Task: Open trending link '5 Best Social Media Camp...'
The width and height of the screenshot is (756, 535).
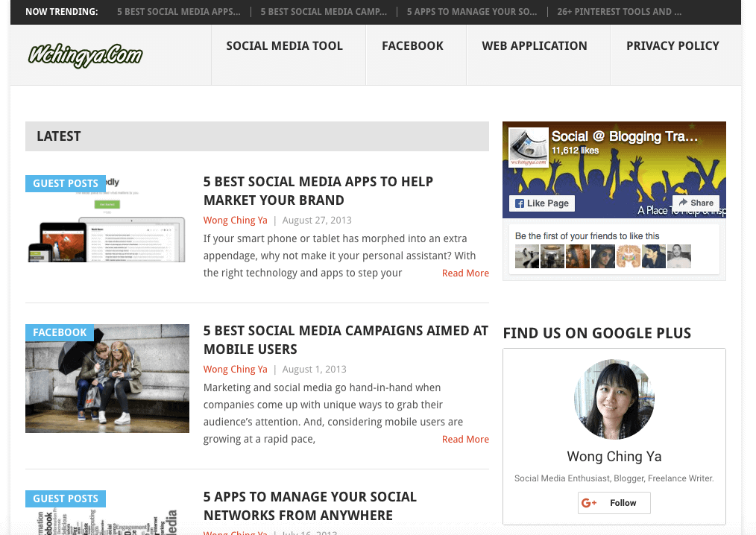Action: 324,12
